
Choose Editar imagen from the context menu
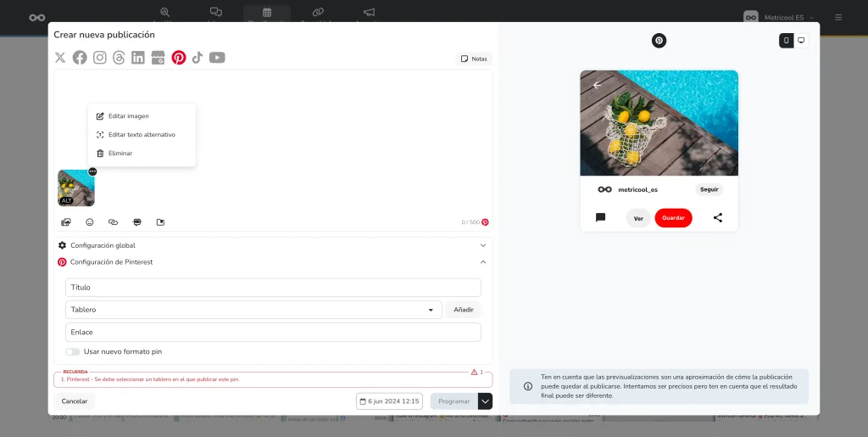click(128, 116)
